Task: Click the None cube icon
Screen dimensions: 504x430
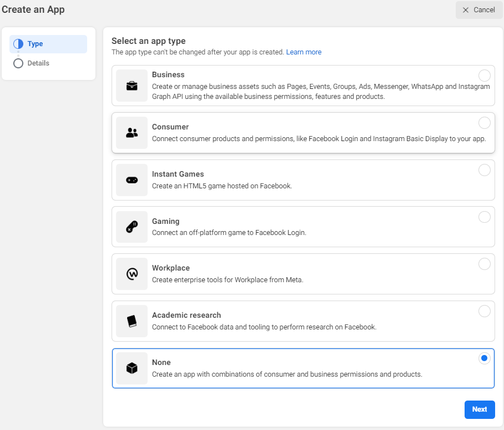Action: pyautogui.click(x=132, y=368)
